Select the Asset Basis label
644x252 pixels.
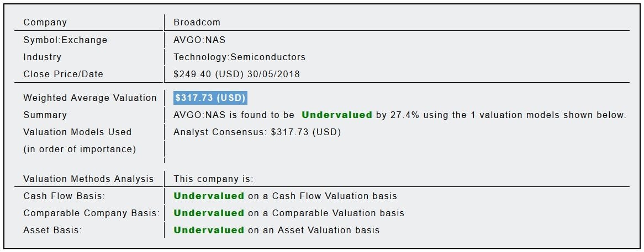(52, 230)
